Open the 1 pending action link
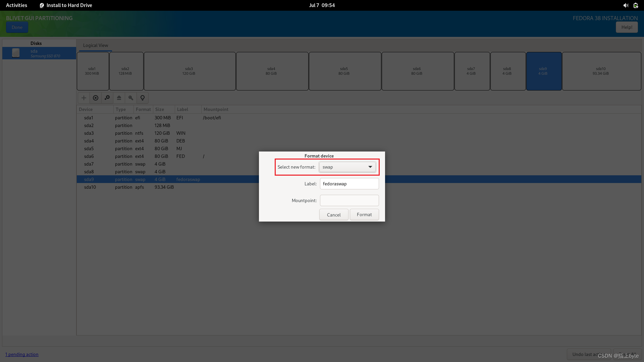 [x=22, y=354]
